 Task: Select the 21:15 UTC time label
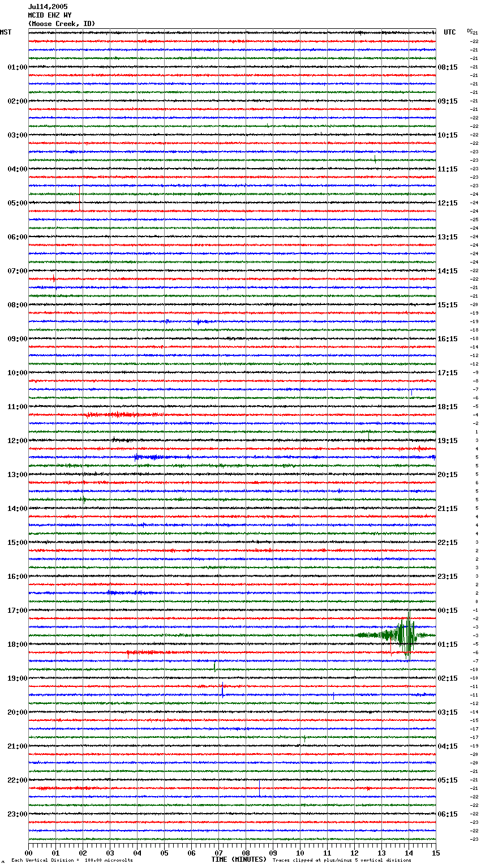pyautogui.click(x=448, y=509)
